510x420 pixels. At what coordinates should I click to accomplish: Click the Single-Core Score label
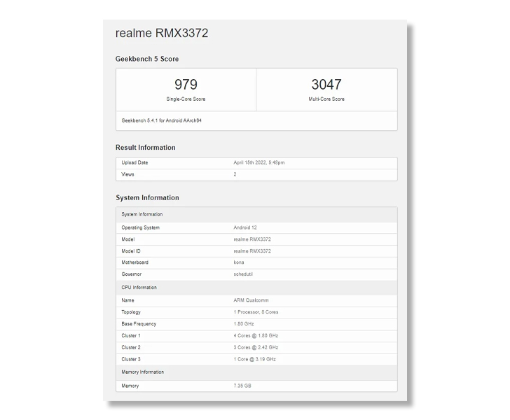click(186, 99)
